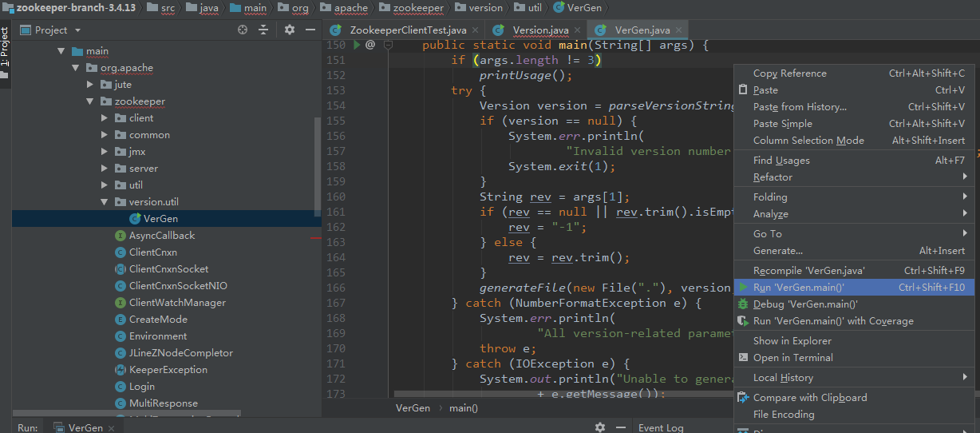This screenshot has height=433, width=980.
Task: Close the ZookeeperClientTest.java tab
Action: point(476,30)
